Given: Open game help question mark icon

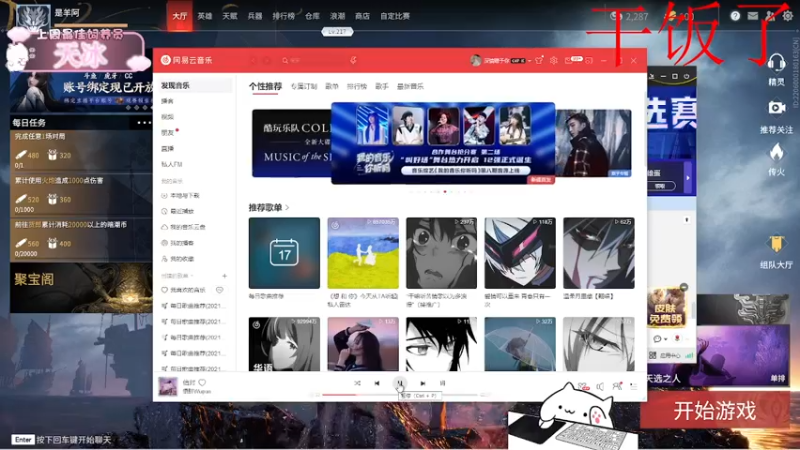Looking at the screenshot, I should pos(735,16).
